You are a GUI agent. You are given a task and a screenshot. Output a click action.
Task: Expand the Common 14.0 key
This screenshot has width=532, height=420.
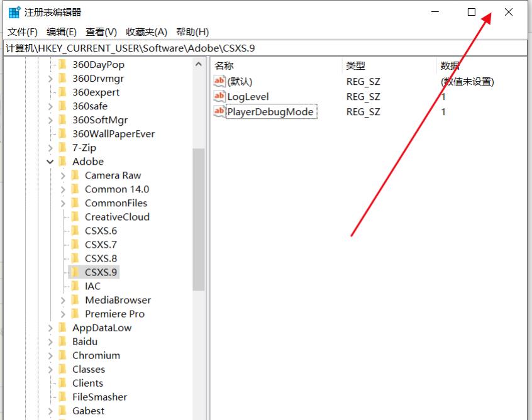point(63,190)
